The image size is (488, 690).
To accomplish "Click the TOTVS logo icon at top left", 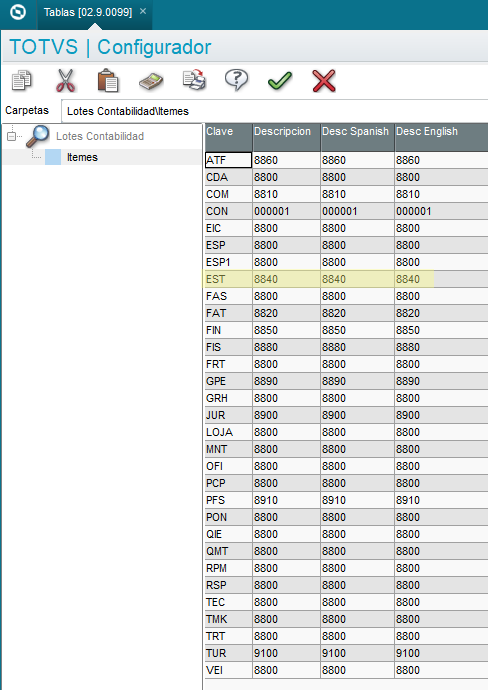I will pyautogui.click(x=18, y=12).
